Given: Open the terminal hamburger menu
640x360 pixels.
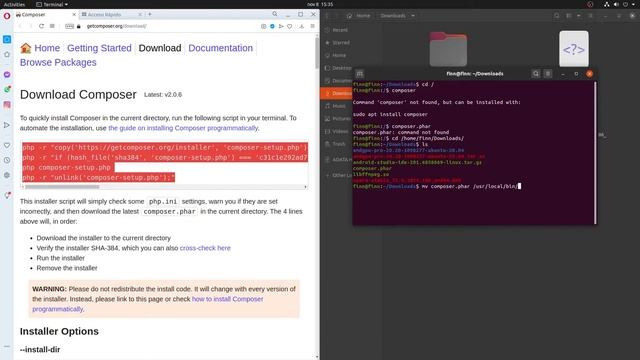Looking at the screenshot, I should (x=548, y=74).
